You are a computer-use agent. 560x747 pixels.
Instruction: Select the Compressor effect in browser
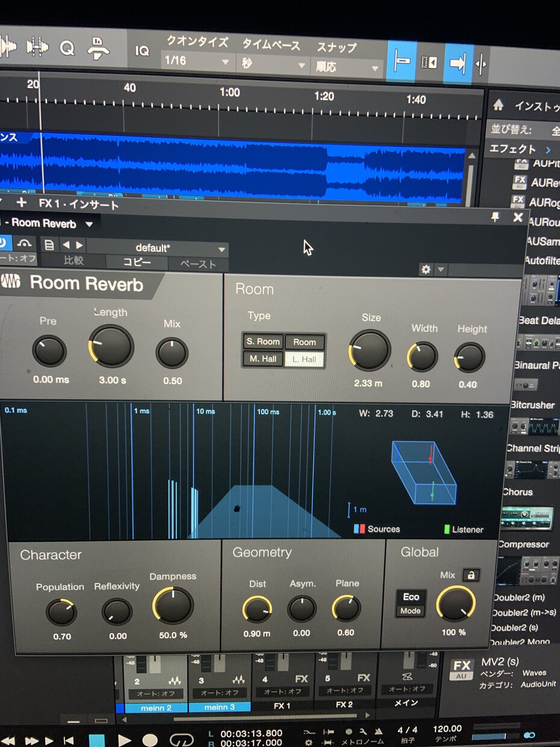click(x=523, y=544)
